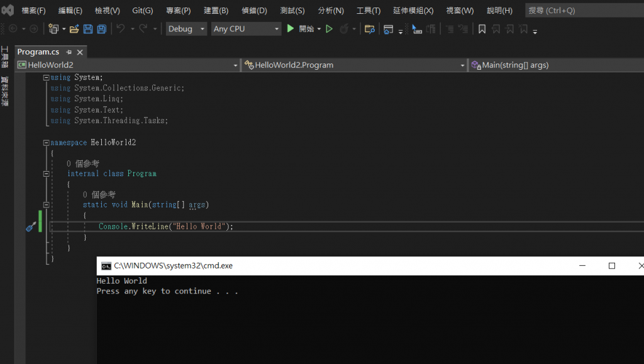644x364 pixels.
Task: Open the 編輯(E) menu
Action: pyautogui.click(x=70, y=11)
